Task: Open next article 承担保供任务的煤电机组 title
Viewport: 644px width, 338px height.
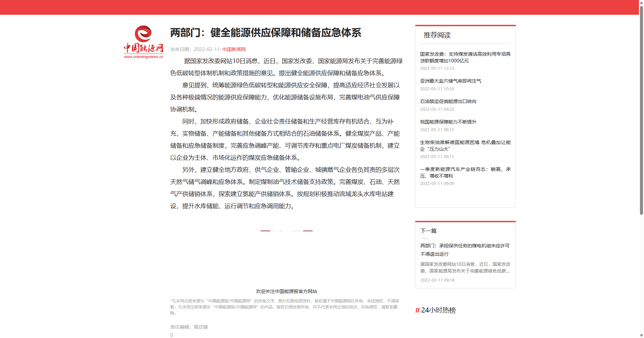Action: (x=465, y=250)
